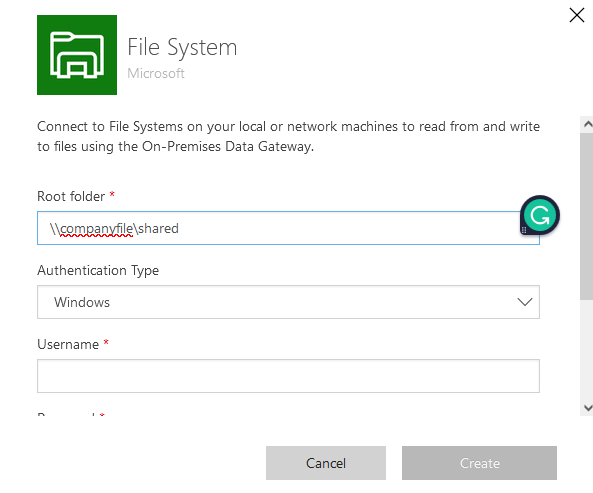Screen dimensions: 593x493
Task: Focus the Username text box
Action: tap(288, 376)
